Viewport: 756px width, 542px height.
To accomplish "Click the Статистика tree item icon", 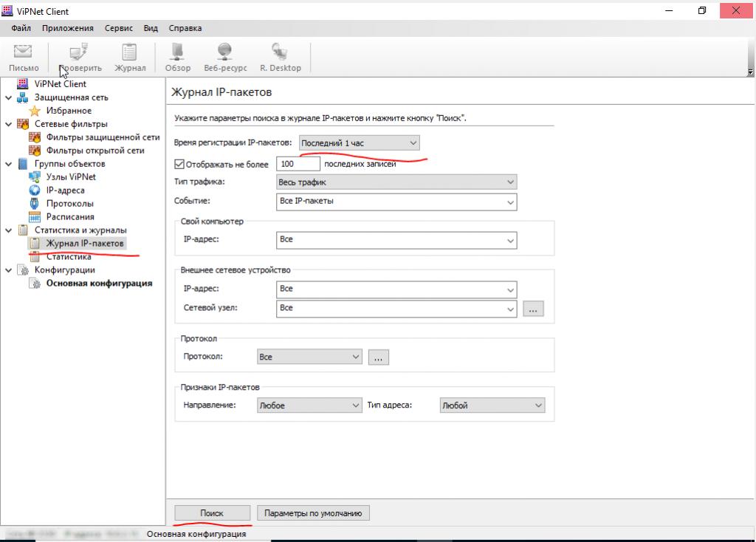I will [x=35, y=258].
